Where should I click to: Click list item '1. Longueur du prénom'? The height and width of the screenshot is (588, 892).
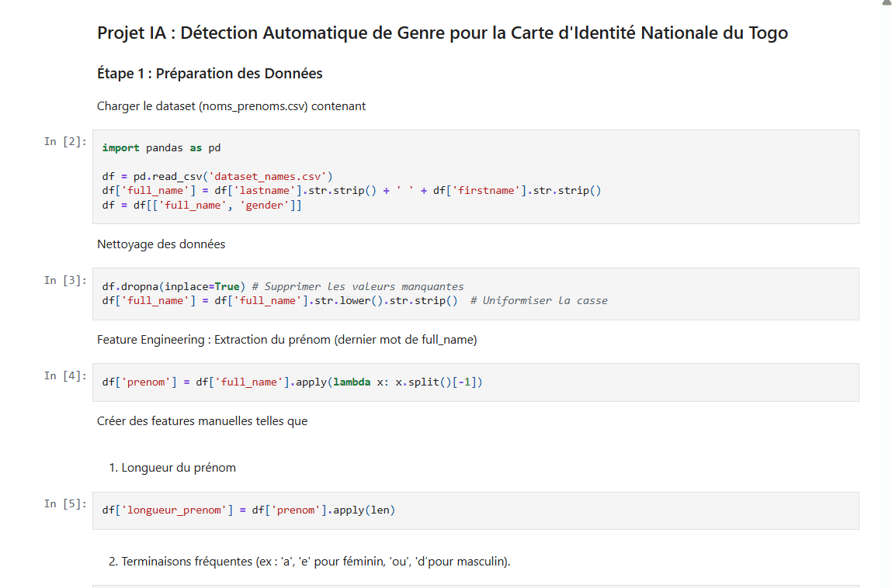(x=172, y=468)
